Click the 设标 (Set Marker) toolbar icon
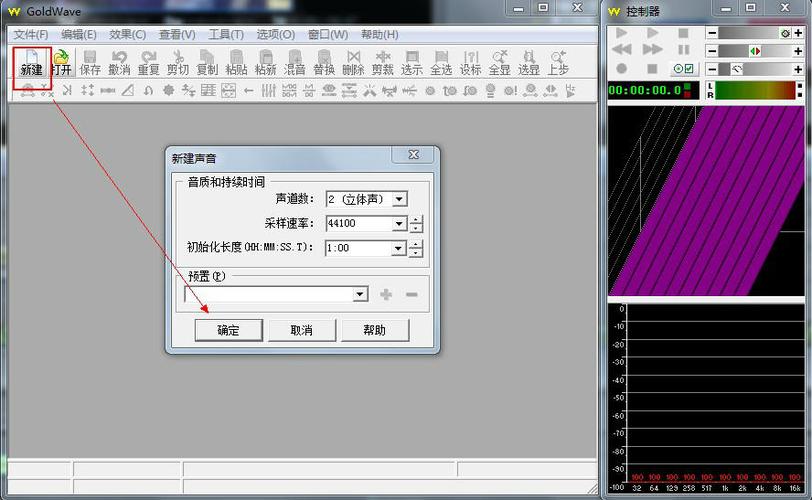Screen dimensions: 812x500 471,62
